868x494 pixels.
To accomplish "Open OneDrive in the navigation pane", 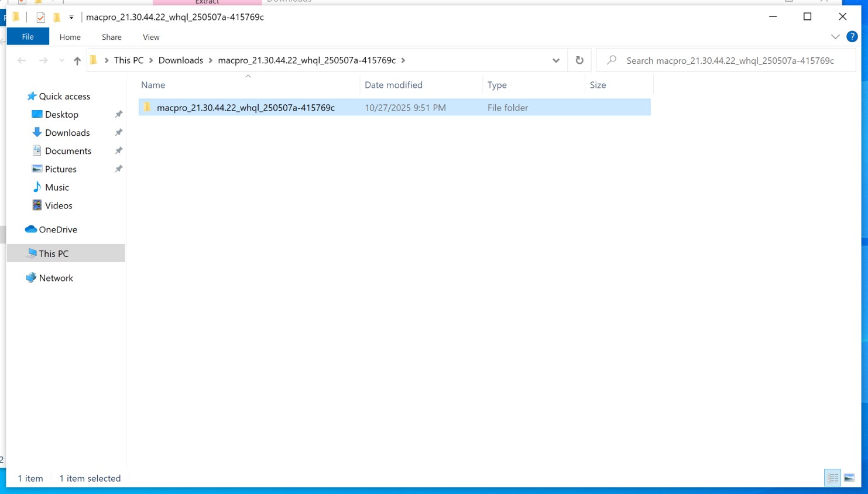I will click(58, 229).
